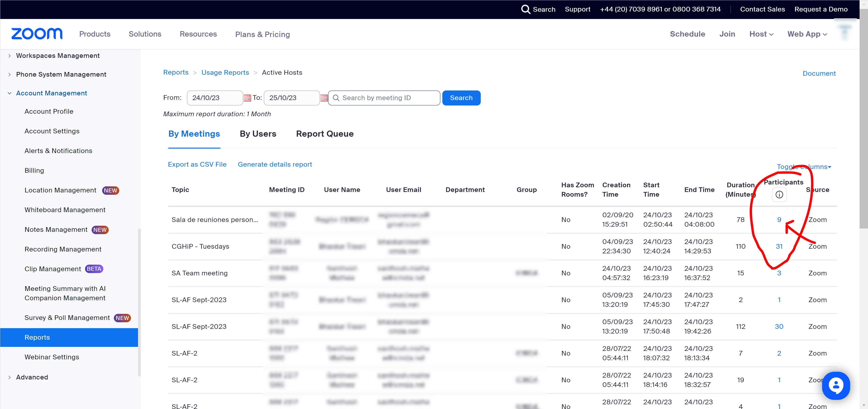Click the top bar Search magnifier
Screen dimensions: 868x409
coord(525,9)
